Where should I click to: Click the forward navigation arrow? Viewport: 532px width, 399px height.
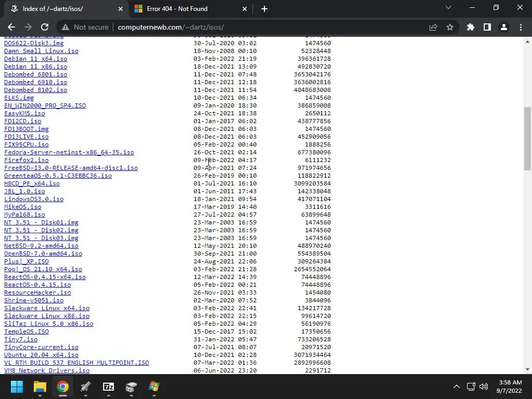(x=28, y=27)
